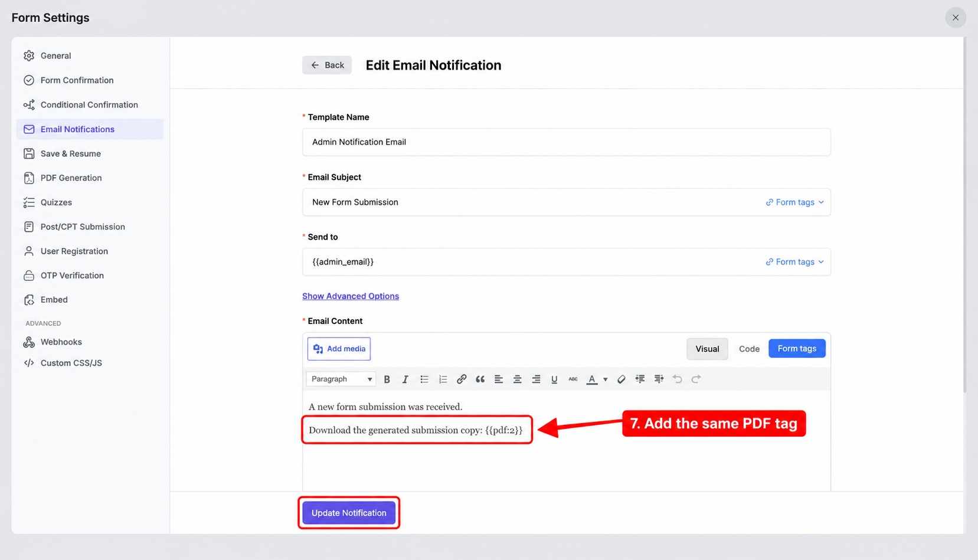Increase paragraph indent
The image size is (978, 560).
(x=659, y=379)
